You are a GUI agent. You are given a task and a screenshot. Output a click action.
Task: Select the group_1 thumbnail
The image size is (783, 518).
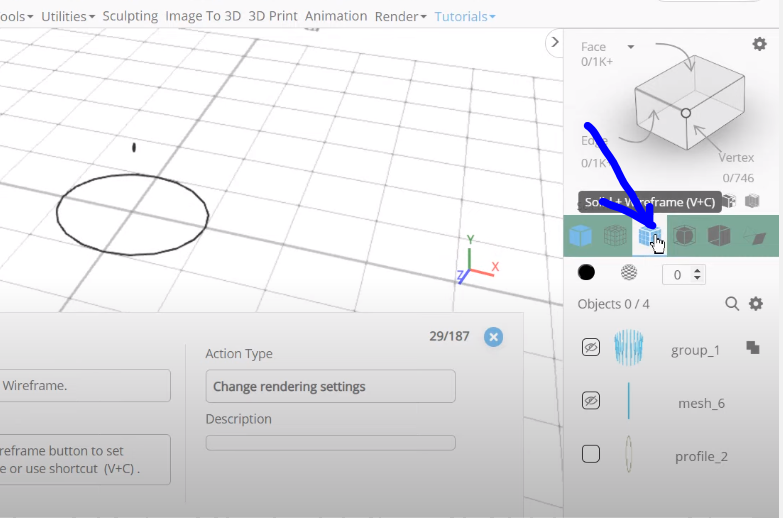(x=629, y=348)
